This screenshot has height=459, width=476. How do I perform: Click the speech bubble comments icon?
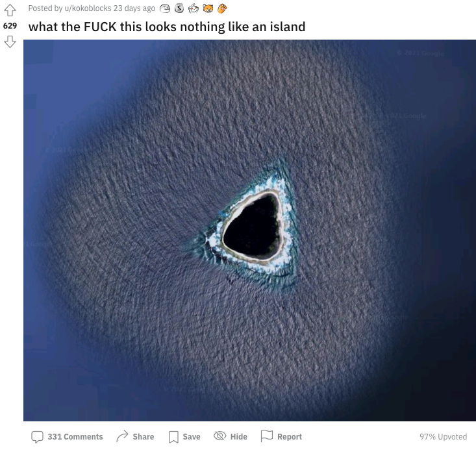tap(37, 436)
